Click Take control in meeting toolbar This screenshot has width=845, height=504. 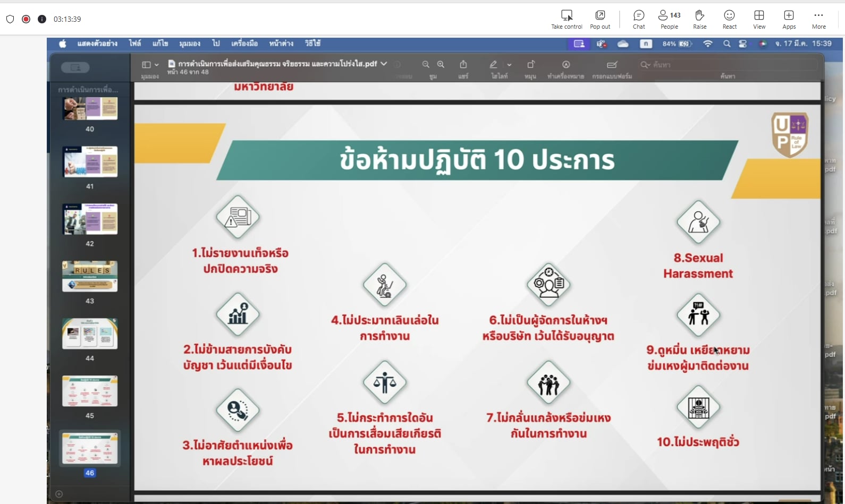[567, 19]
